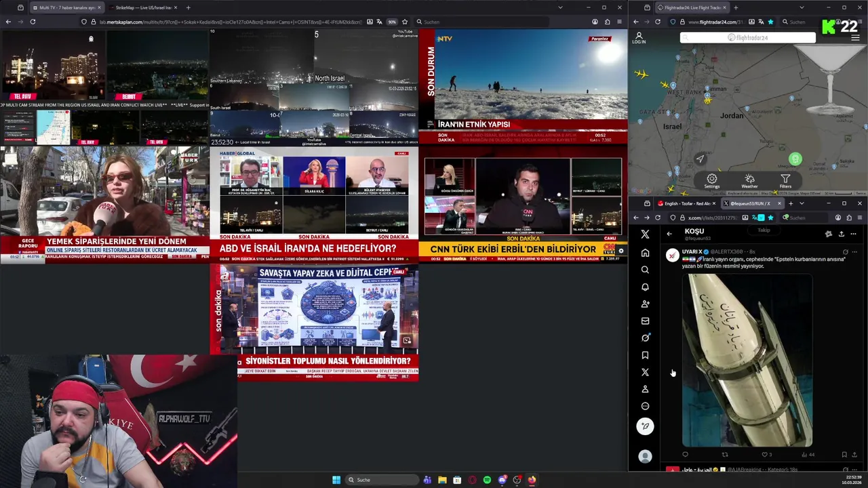
Task: Open Habertürk yemek siparişleri stream tile
Action: pos(104,204)
